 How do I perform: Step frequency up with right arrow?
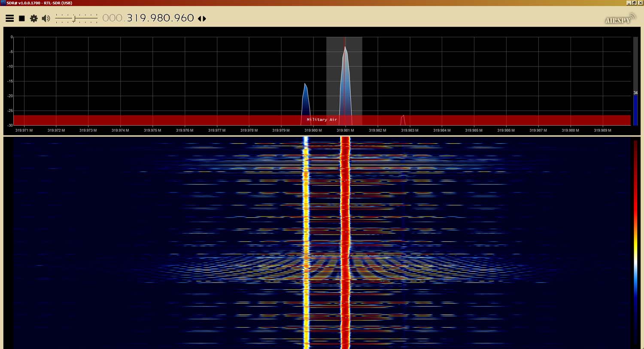click(205, 18)
